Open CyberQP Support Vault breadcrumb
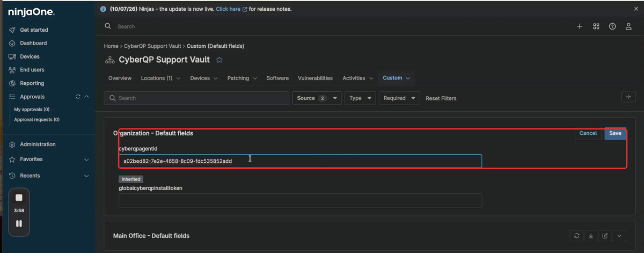Image resolution: width=644 pixels, height=253 pixels. (152, 46)
